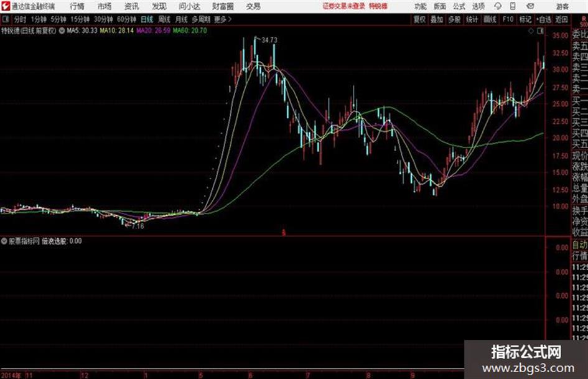588x379 pixels.
Task: Switch to 30分钟 chart period
Action: (x=103, y=19)
